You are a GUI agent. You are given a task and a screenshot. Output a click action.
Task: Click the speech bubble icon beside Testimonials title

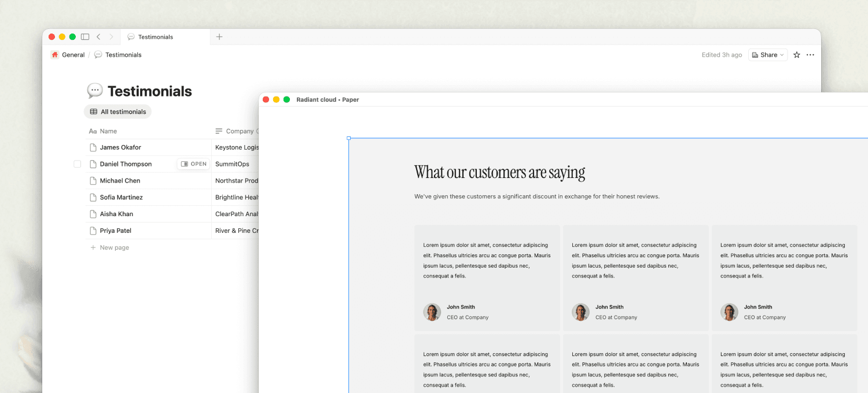[95, 91]
